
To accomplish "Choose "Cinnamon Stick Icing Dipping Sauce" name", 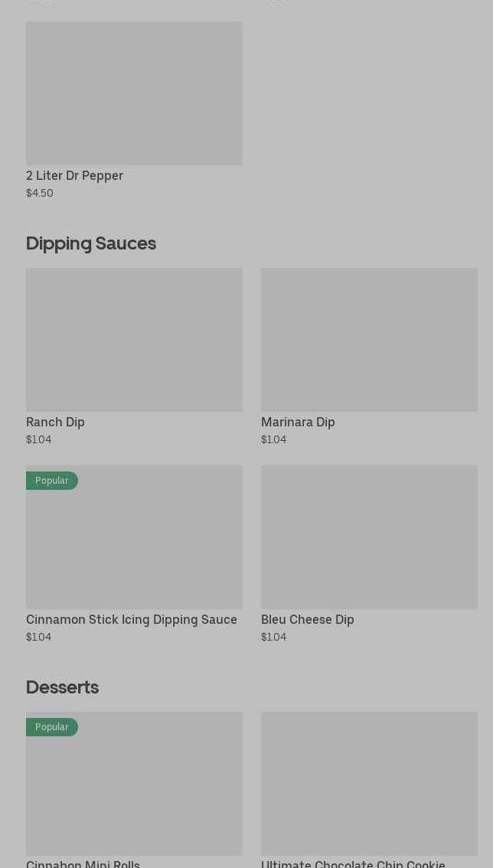I will click(132, 620).
